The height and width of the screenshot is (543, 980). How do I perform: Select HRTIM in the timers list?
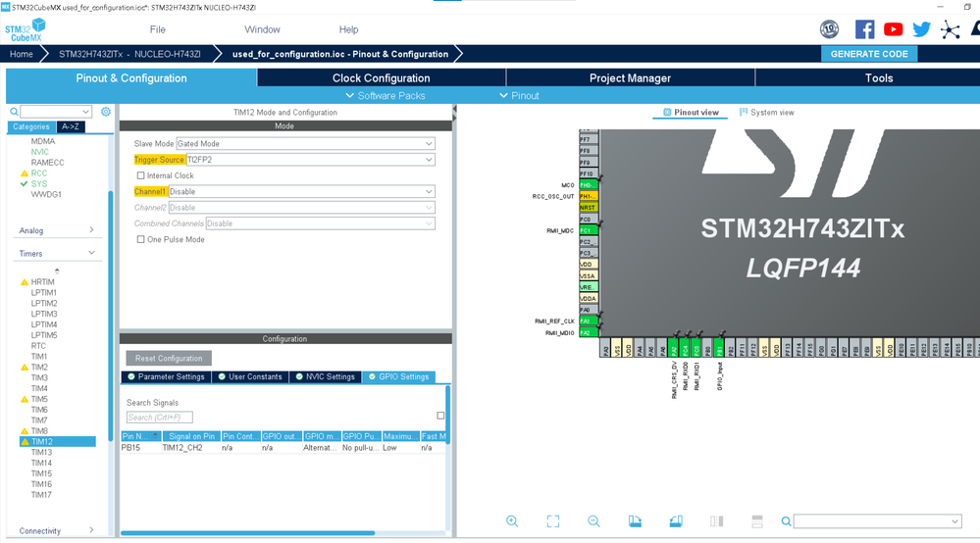(x=42, y=282)
